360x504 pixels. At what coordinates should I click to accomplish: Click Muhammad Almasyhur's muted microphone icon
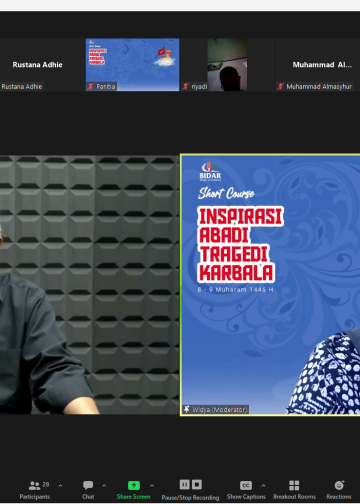click(x=281, y=86)
